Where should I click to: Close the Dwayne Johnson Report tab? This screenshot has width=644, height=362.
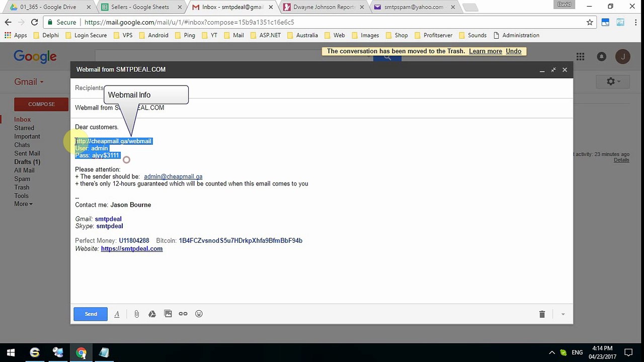(361, 7)
